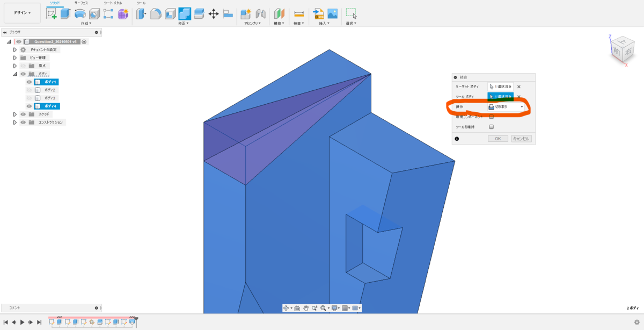Open the デザイン workspace dropdown
The image size is (644, 330).
click(x=22, y=13)
